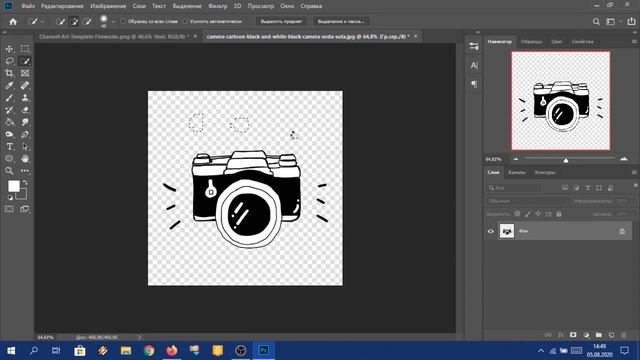Swap foreground and background colors
Viewport: 640px width, 360px height.
[25, 182]
